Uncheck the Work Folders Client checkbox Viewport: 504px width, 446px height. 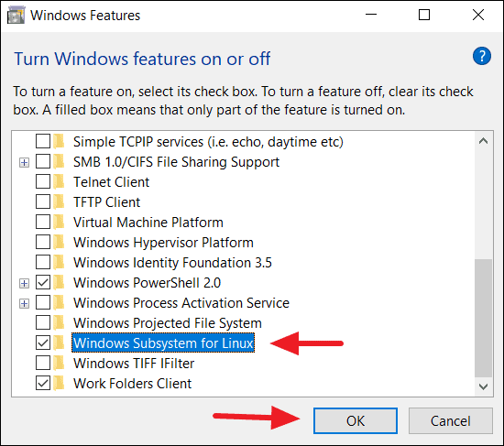[x=43, y=383]
